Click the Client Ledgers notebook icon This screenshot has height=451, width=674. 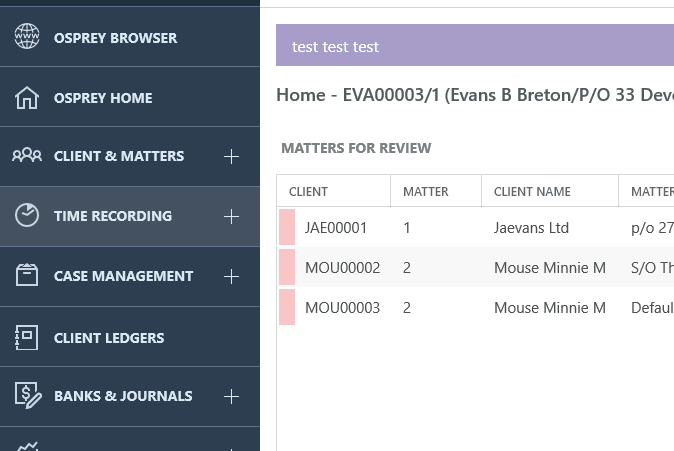pyautogui.click(x=27, y=337)
